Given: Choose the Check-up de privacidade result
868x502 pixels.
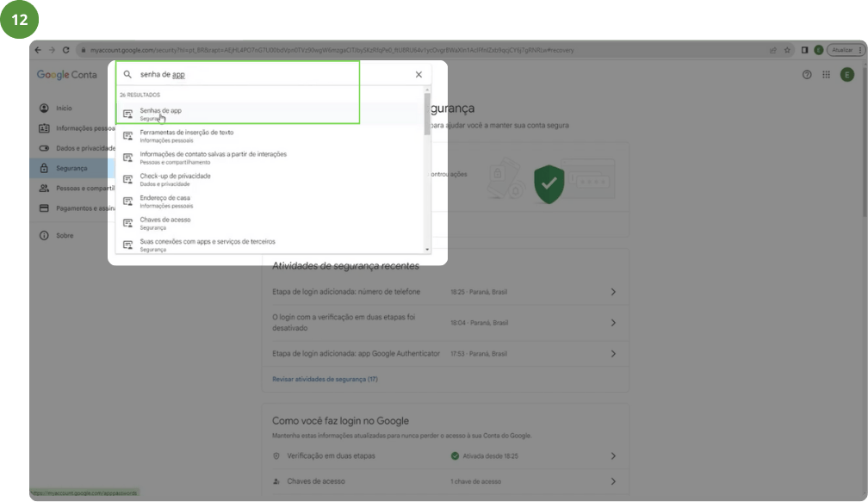Looking at the screenshot, I should click(x=271, y=179).
